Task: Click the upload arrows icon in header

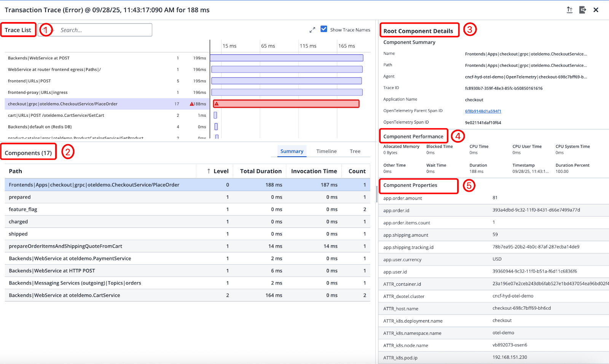Action: 569,10
